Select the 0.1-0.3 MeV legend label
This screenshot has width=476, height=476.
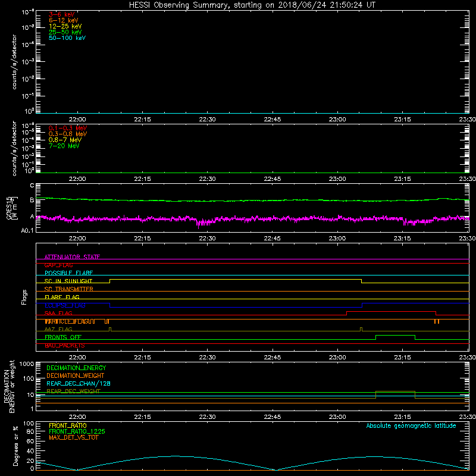coord(68,128)
